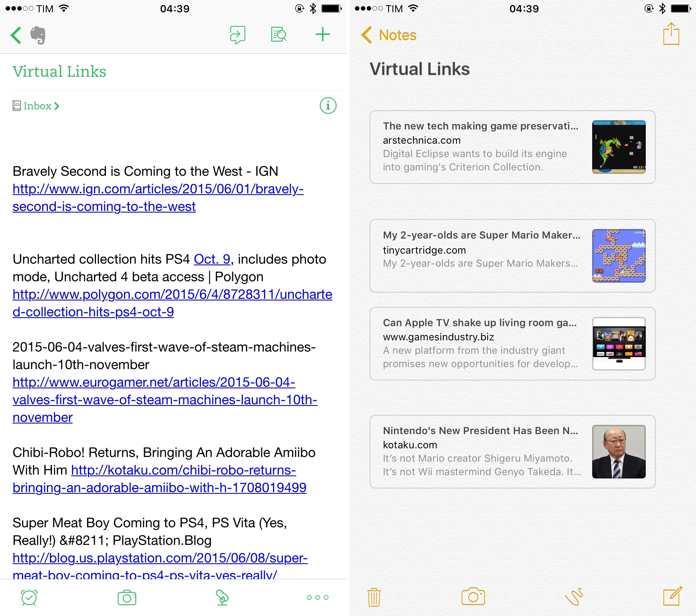Image resolution: width=696 pixels, height=616 pixels.
Task: Open the kotaku.com Chibi-Robo link
Action: point(159,479)
